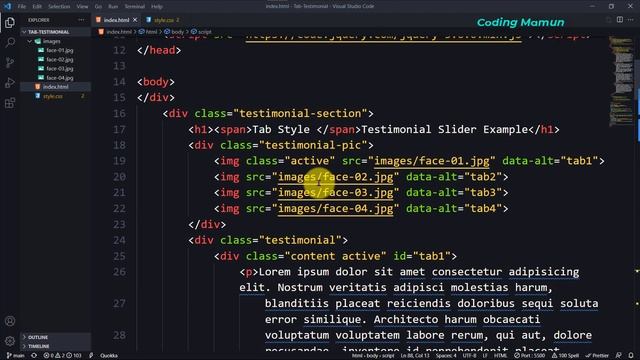
Task: Open the File menu
Action: 22,7
